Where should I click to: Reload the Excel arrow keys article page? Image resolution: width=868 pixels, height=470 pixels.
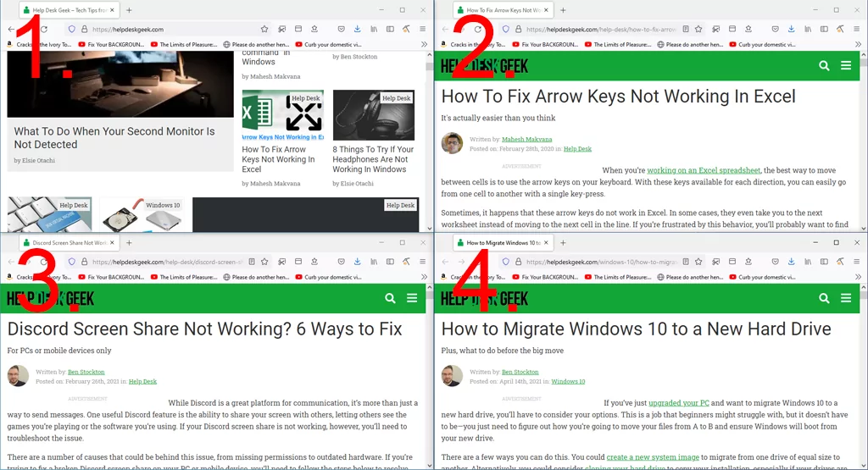click(478, 29)
